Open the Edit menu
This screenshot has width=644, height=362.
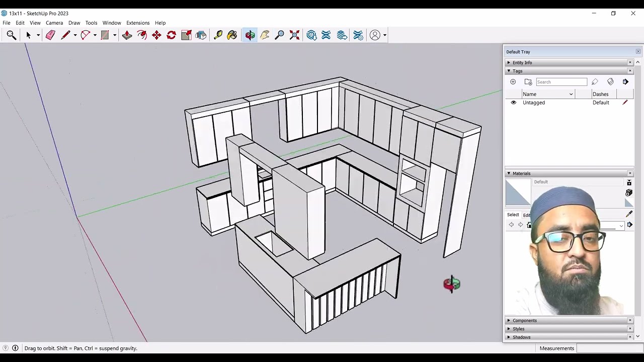pos(20,23)
